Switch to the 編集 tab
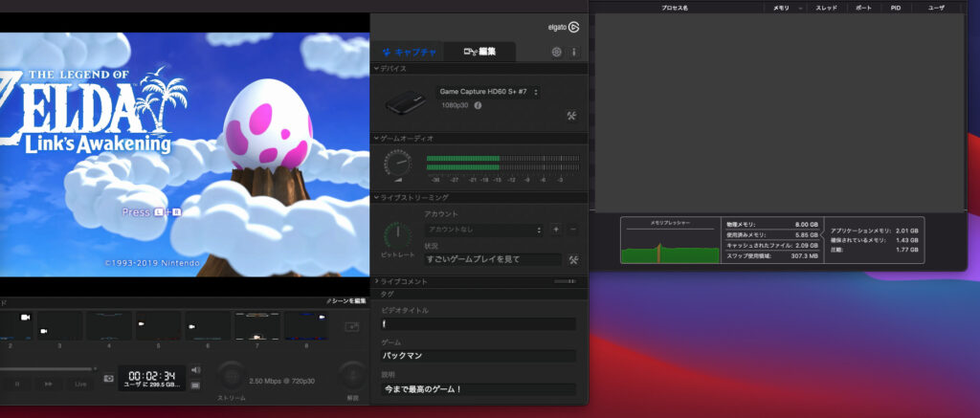980x418 pixels. click(x=480, y=52)
